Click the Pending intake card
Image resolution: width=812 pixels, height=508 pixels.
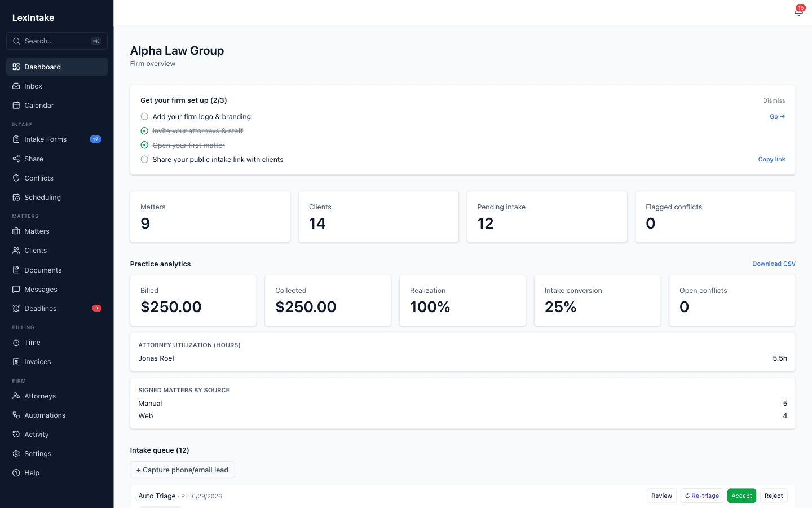[547, 217]
